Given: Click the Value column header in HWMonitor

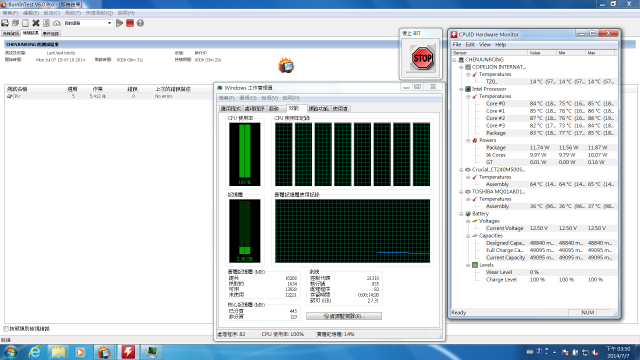Looking at the screenshot, I should pos(541,53).
